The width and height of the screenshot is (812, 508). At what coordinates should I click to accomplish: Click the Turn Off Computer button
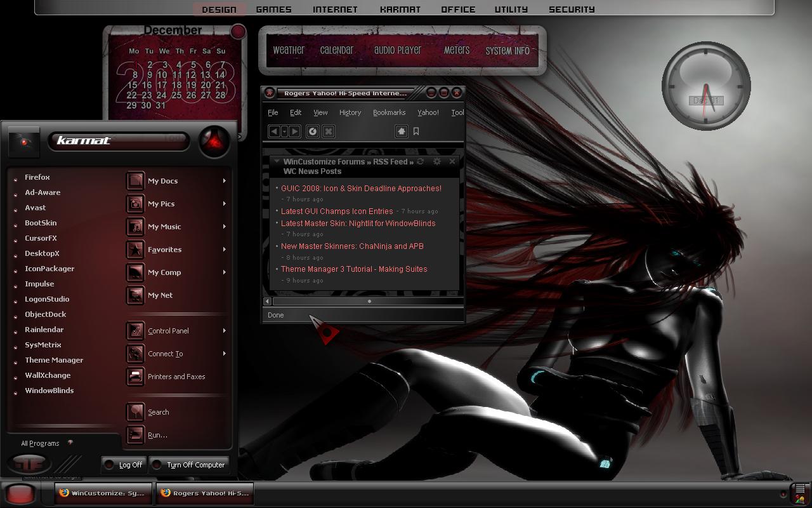189,465
